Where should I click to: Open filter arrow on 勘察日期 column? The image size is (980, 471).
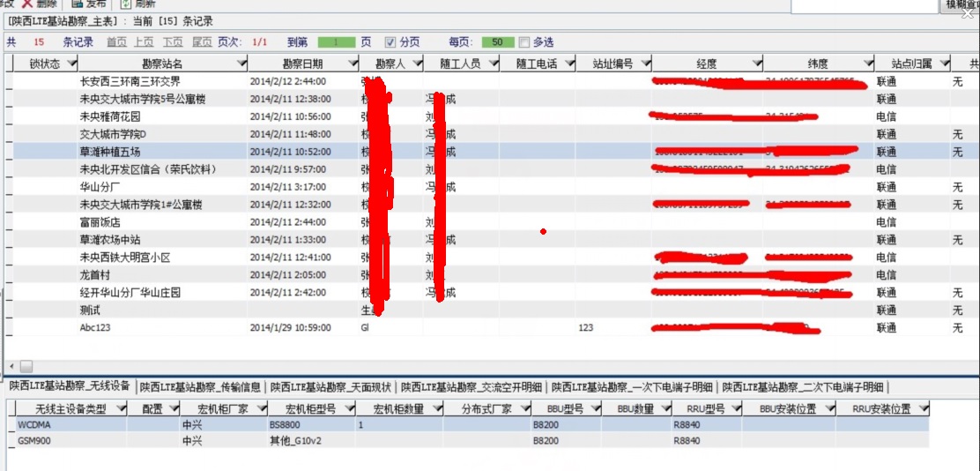[x=353, y=64]
